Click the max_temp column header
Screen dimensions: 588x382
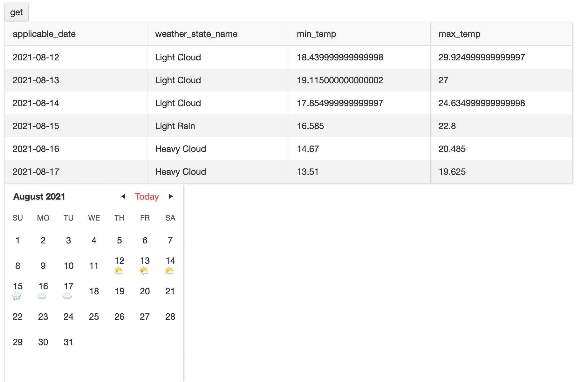pos(459,34)
